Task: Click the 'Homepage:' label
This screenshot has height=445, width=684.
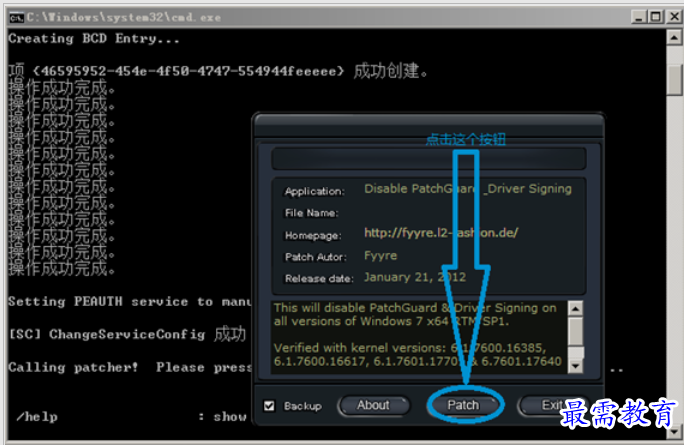Action: coord(313,236)
